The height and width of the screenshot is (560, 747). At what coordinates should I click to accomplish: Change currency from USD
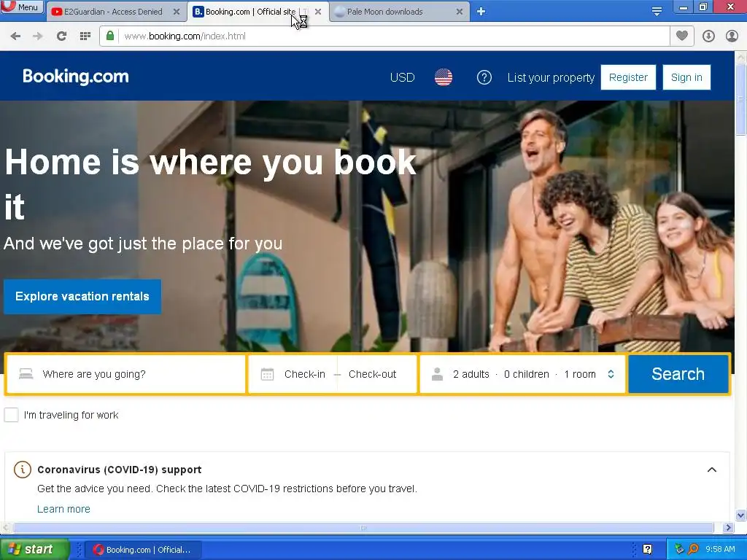402,77
